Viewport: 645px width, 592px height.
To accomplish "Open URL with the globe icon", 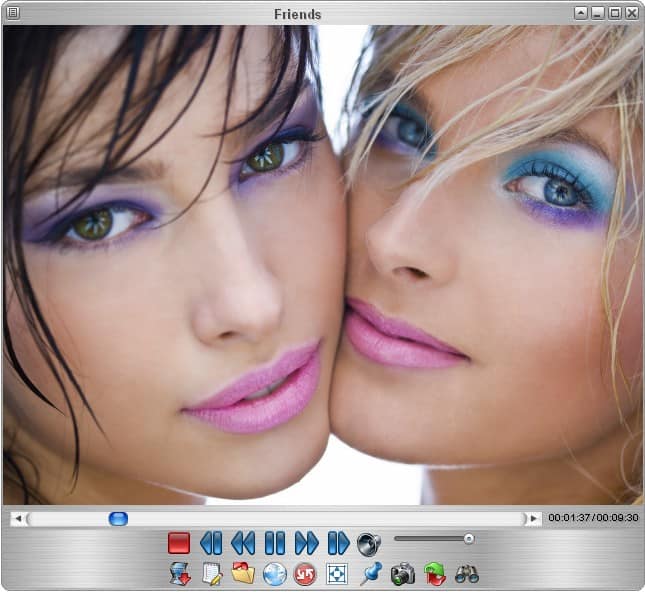I will pos(275,574).
